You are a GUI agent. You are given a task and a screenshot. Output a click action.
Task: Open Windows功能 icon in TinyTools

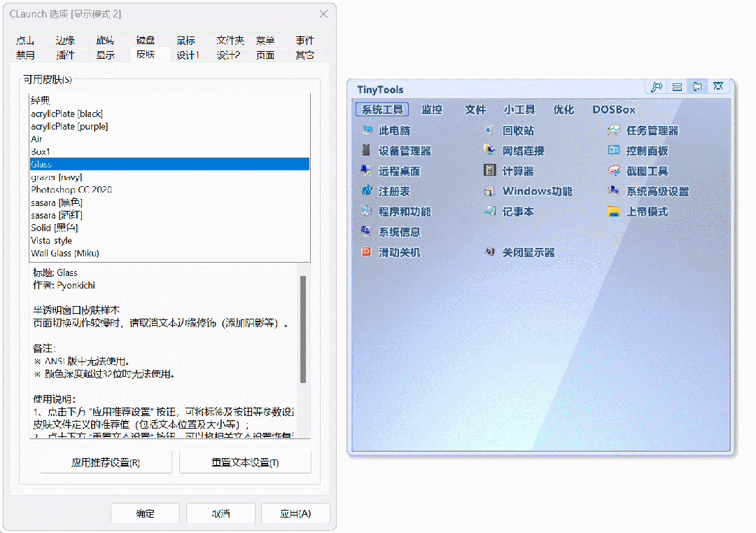pyautogui.click(x=490, y=191)
